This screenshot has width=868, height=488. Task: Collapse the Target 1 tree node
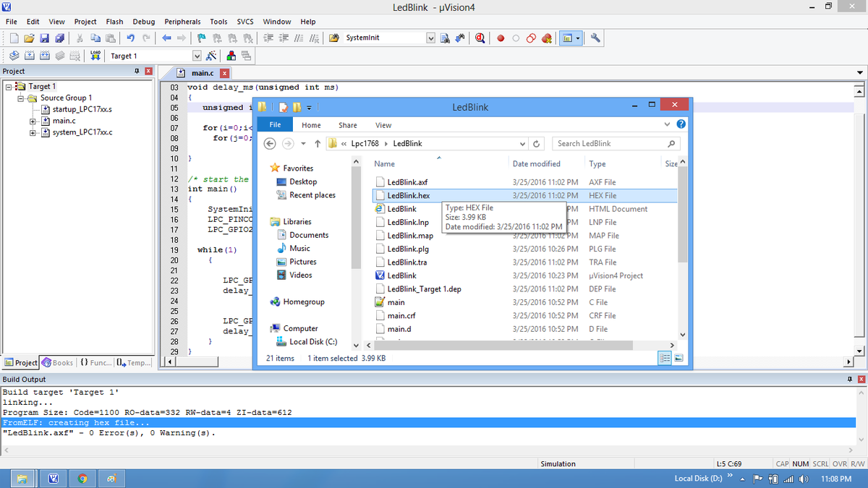[9, 87]
